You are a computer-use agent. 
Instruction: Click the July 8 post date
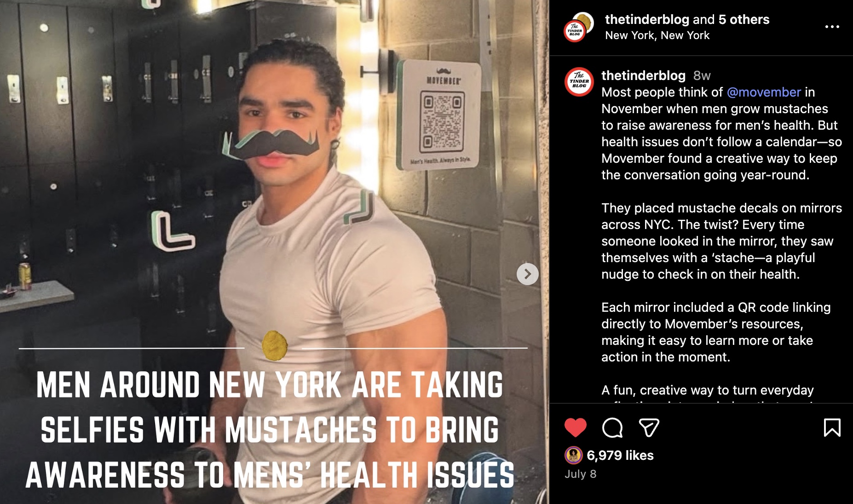click(580, 474)
